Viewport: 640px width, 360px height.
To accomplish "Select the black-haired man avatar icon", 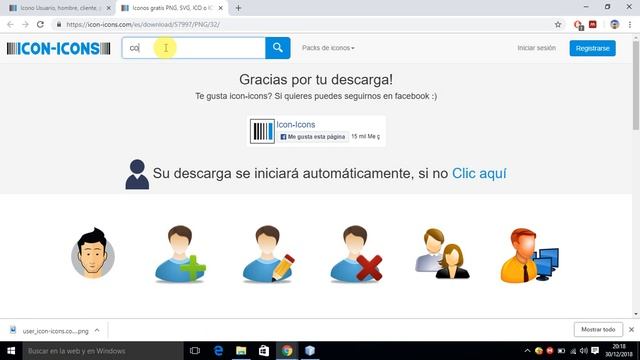I will [x=93, y=253].
